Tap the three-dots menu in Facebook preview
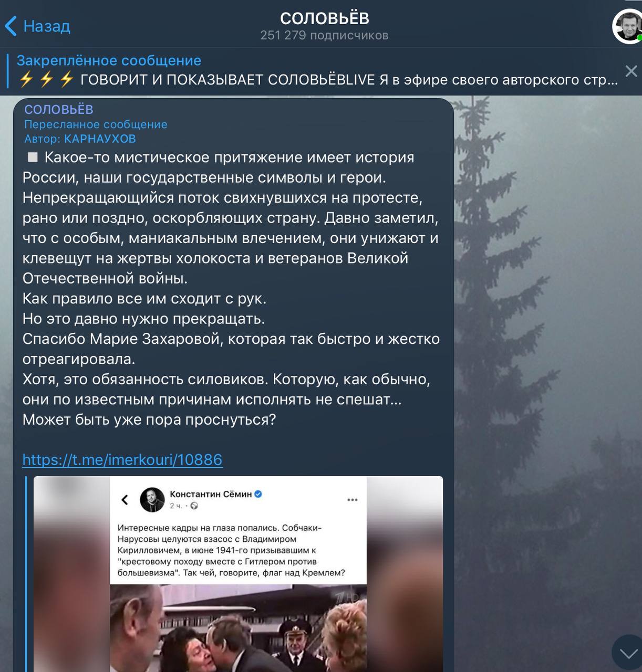This screenshot has height=672, width=642. (x=353, y=500)
